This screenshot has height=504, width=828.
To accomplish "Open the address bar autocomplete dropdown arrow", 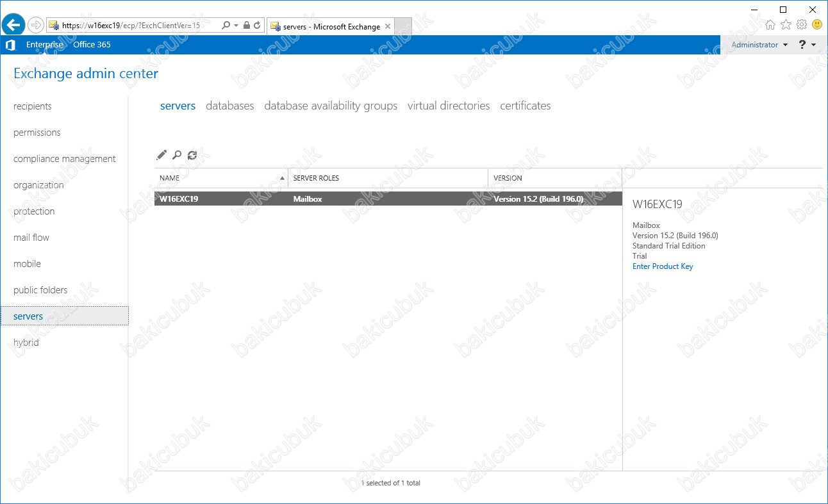I will point(236,26).
